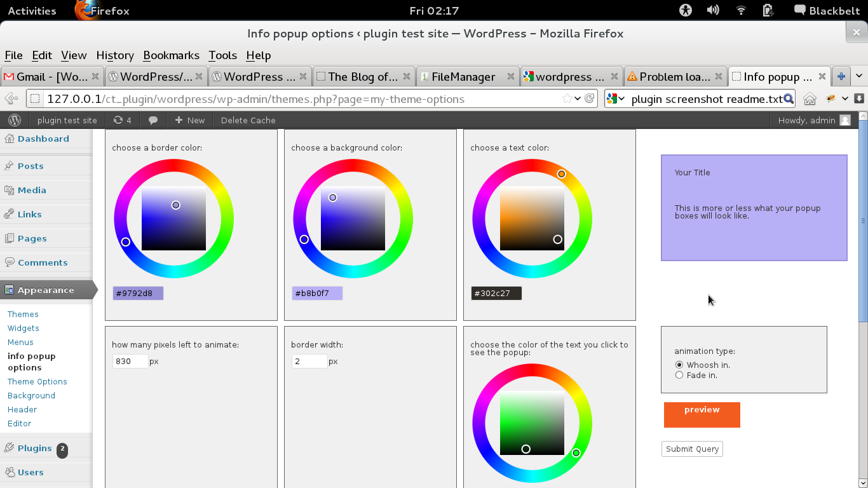Open the volume icon in the top panel
This screenshot has width=868, height=488.
coord(713,10)
